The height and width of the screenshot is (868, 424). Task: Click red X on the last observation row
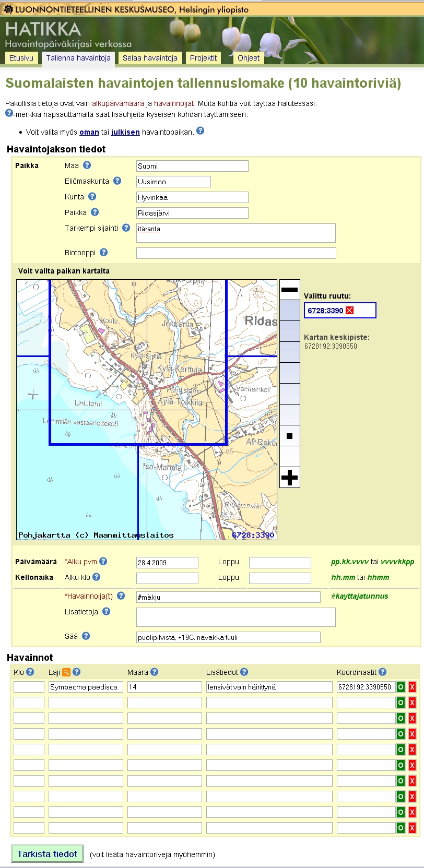click(412, 828)
